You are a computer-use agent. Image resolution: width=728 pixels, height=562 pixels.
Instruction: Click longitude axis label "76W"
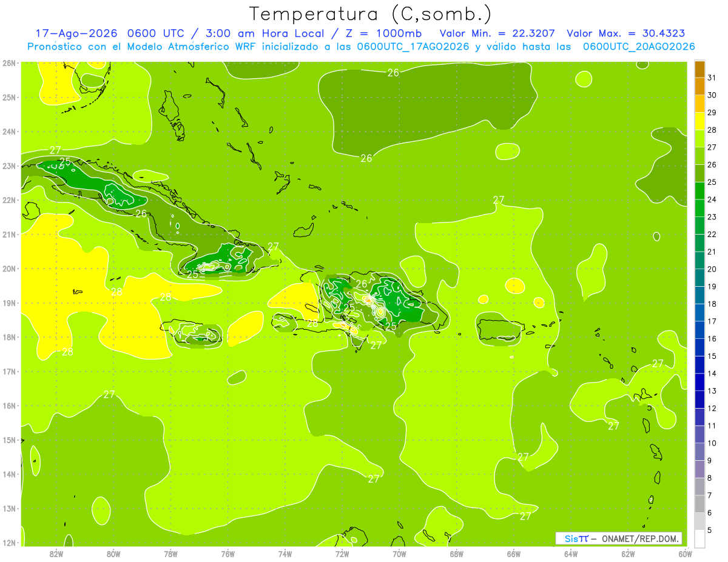point(228,554)
